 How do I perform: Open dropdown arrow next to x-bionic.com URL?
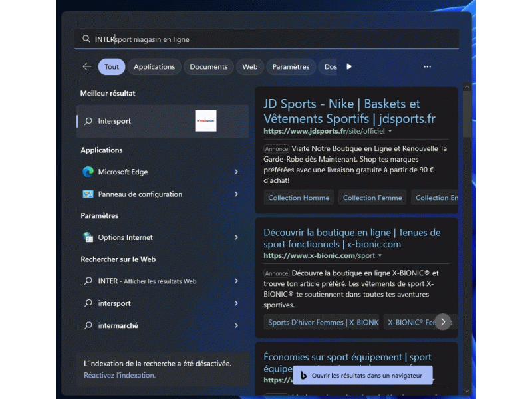click(380, 255)
